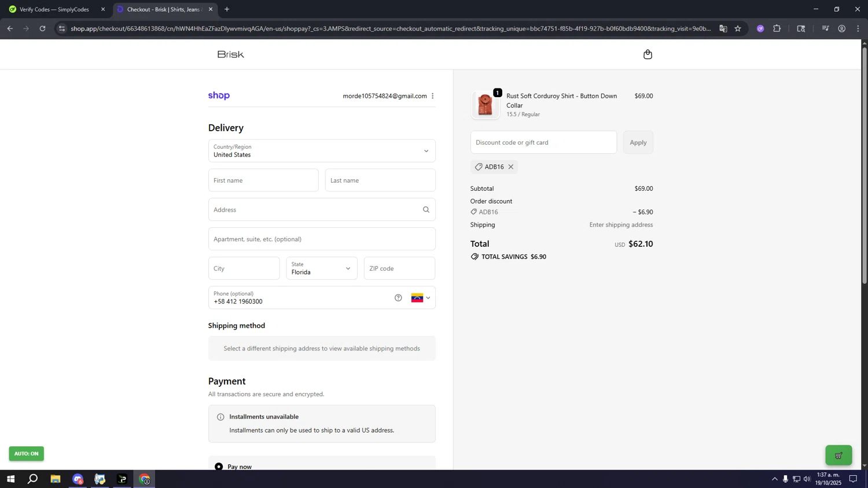Open the phone country flag selector
This screenshot has width=868, height=488.
(421, 298)
